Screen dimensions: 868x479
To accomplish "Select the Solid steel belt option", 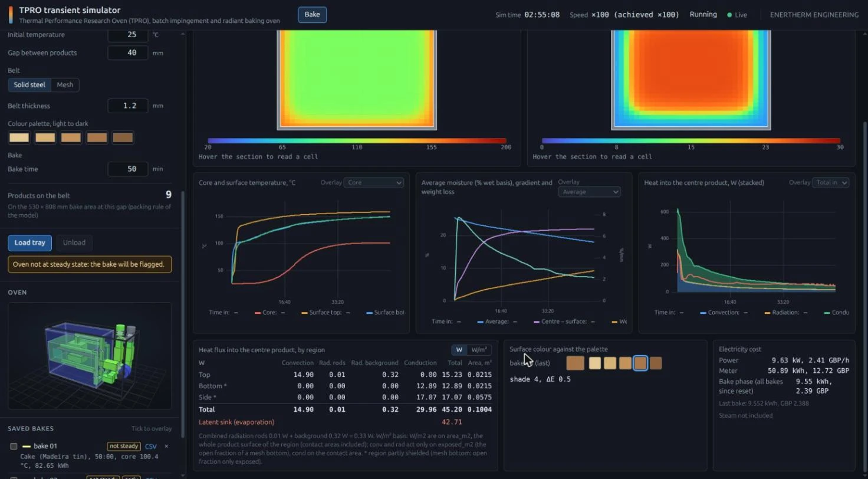I will pyautogui.click(x=29, y=85).
